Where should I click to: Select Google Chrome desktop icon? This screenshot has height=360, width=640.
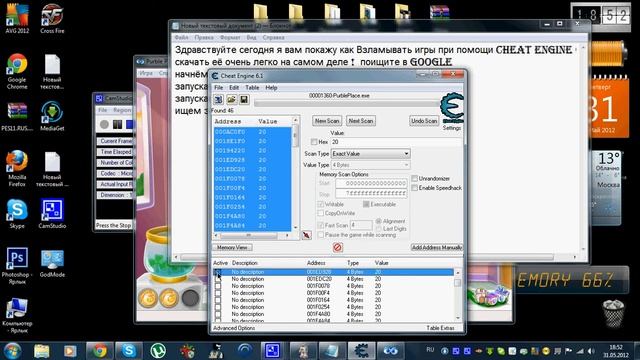pos(17,71)
